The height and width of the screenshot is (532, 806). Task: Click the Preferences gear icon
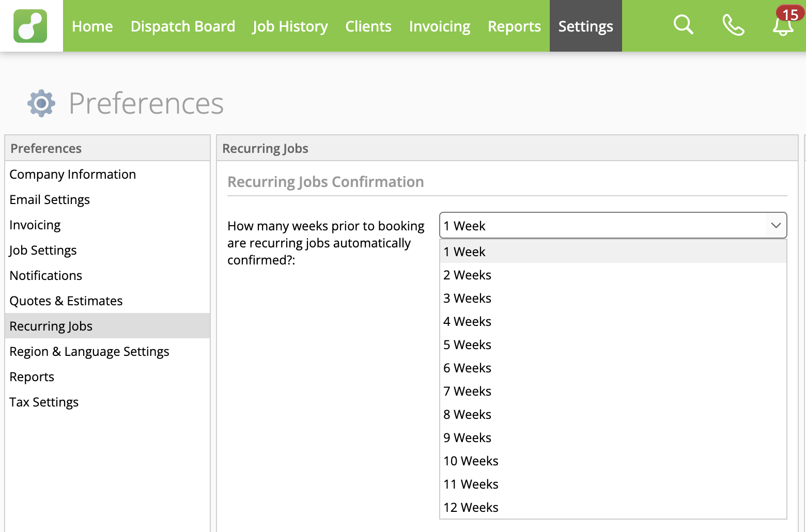[x=41, y=103]
